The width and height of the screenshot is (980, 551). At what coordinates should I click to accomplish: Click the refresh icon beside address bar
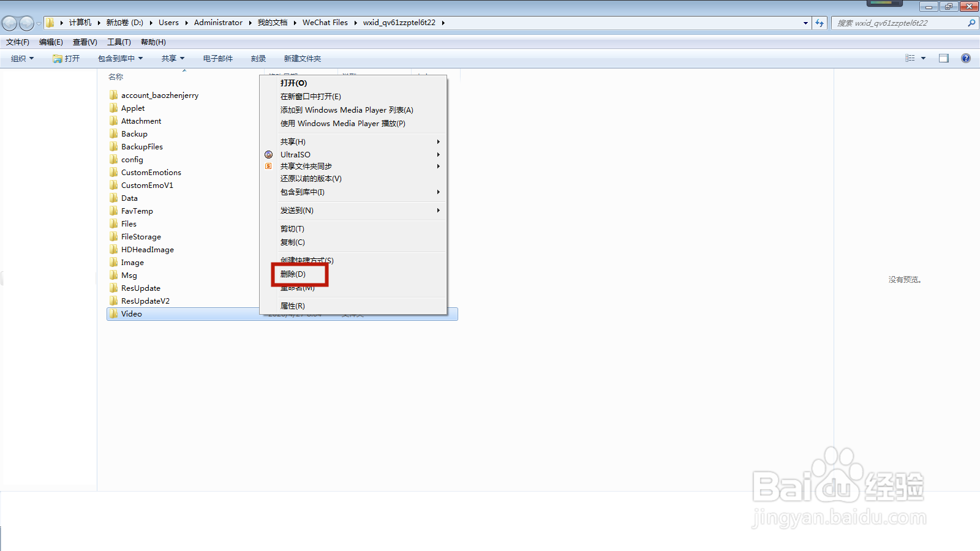pyautogui.click(x=820, y=23)
